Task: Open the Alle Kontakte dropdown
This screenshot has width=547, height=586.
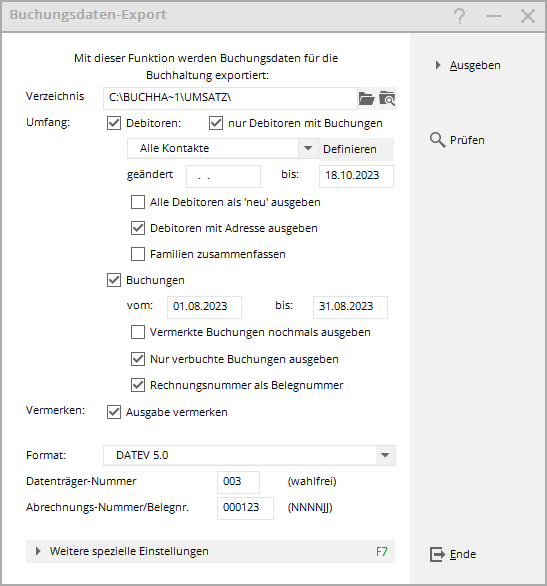Action: pos(308,148)
